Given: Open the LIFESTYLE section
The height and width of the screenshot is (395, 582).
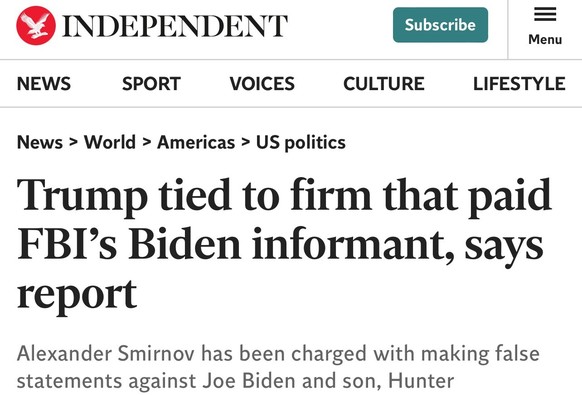Looking at the screenshot, I should 519,84.
